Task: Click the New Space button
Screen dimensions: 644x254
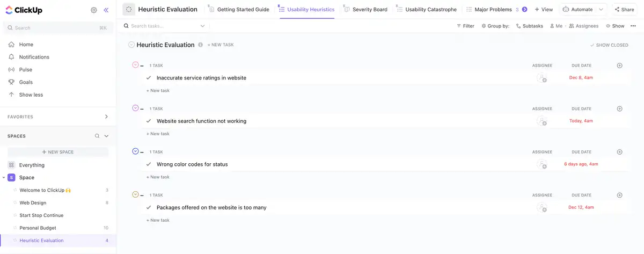Action: click(58, 152)
